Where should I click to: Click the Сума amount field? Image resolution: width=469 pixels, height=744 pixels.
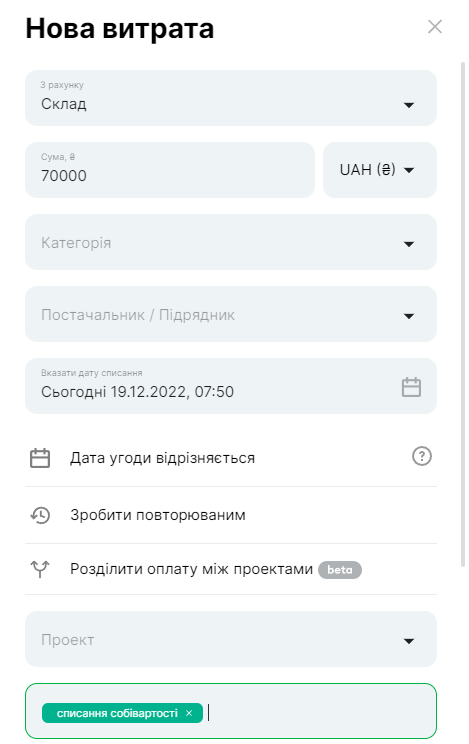pyautogui.click(x=170, y=169)
